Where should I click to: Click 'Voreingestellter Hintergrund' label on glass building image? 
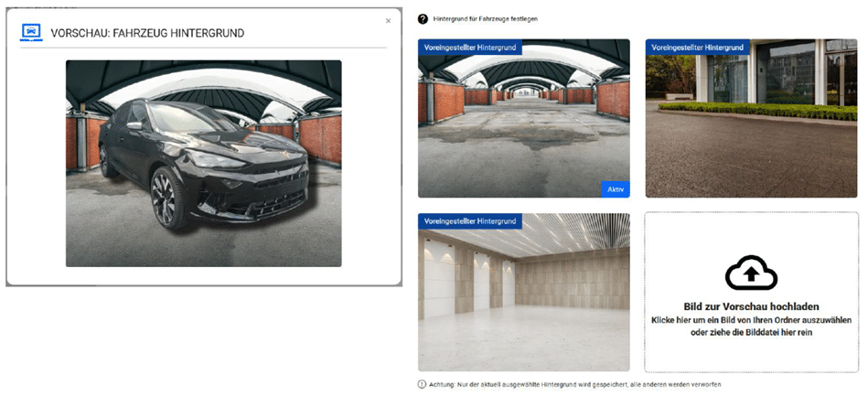tap(698, 47)
